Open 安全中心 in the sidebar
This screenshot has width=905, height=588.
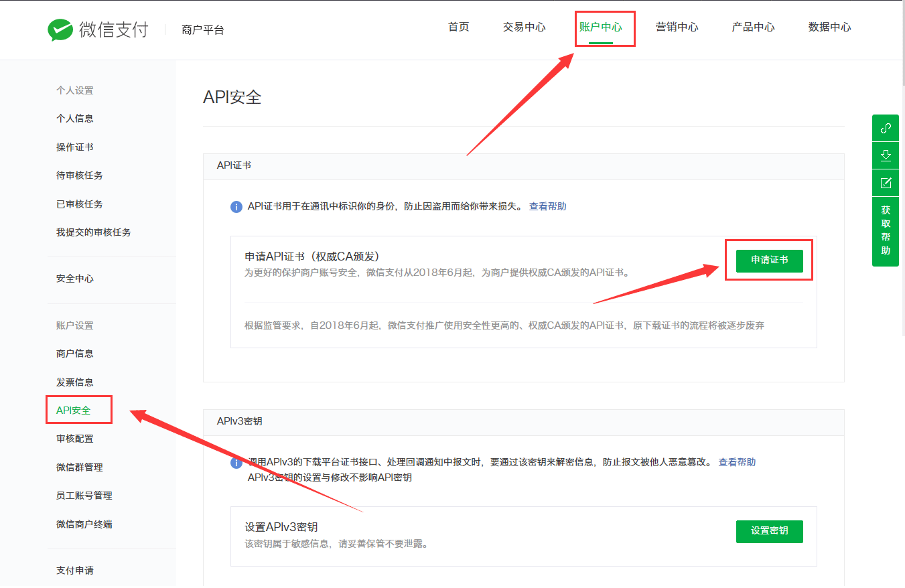pyautogui.click(x=75, y=279)
